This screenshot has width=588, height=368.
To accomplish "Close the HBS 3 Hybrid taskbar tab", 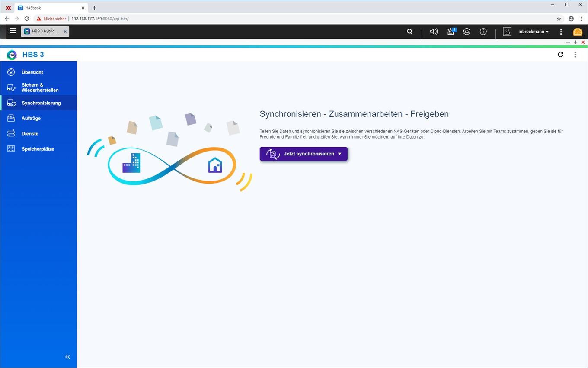I will [65, 32].
